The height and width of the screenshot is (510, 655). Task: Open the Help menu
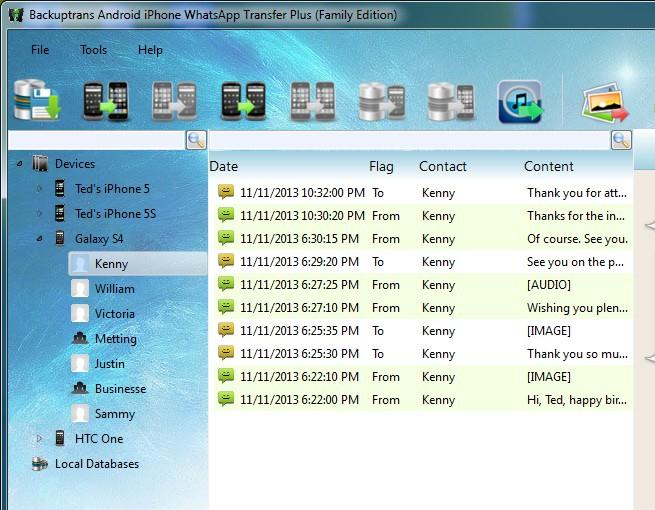[150, 50]
